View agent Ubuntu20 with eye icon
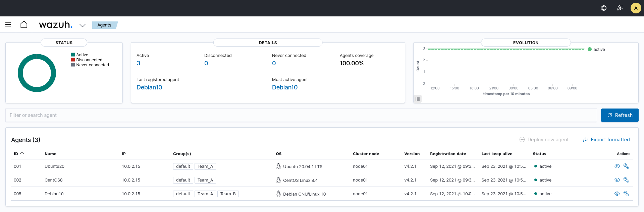This screenshot has height=212, width=644. 617,166
